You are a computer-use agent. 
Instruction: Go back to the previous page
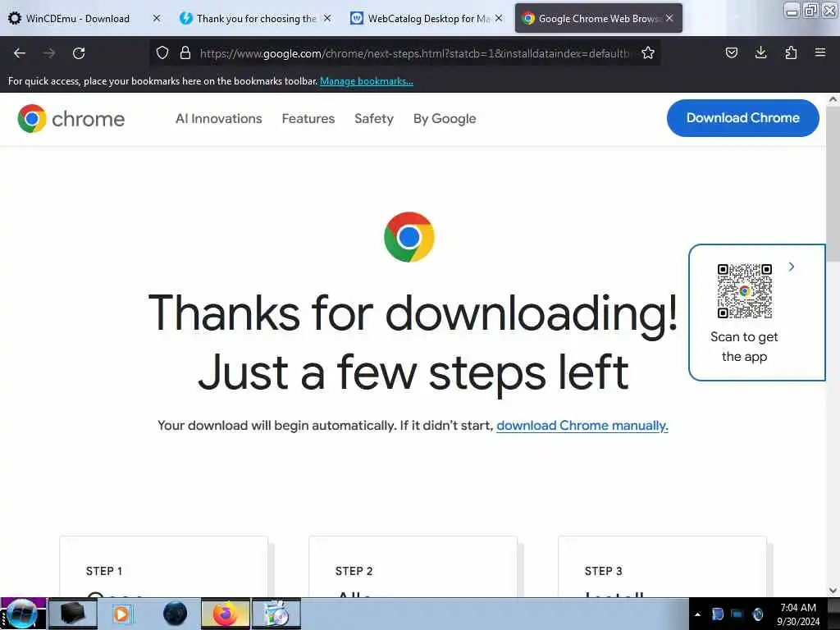pos(20,53)
